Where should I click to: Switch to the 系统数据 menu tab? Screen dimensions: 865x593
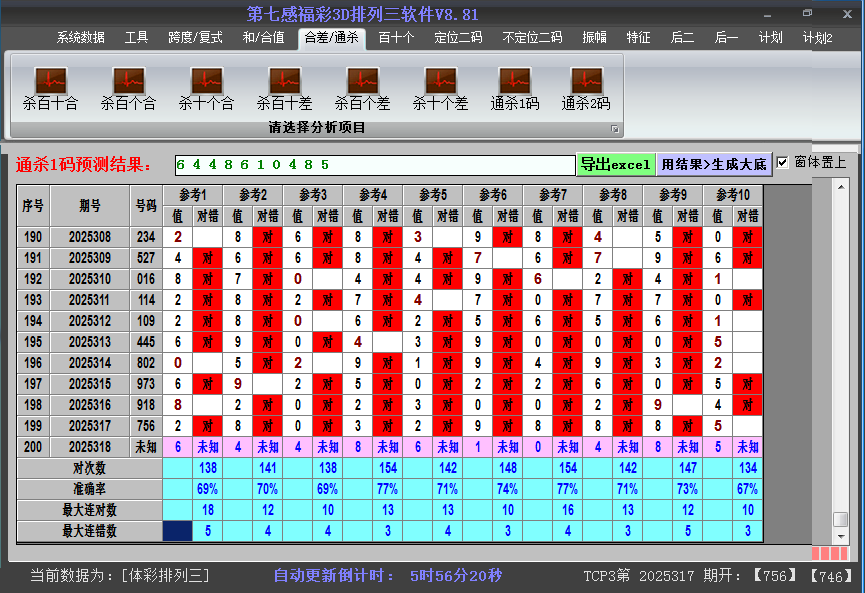80,38
